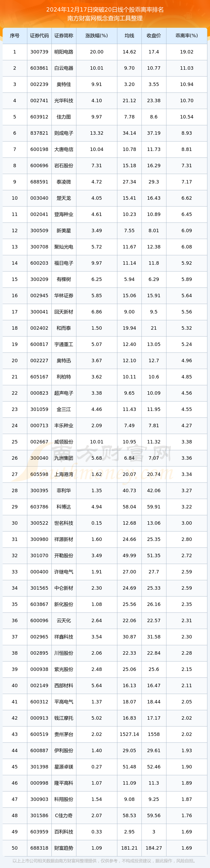Click stock name 回天新材
210x868 pixels.
(x=64, y=312)
